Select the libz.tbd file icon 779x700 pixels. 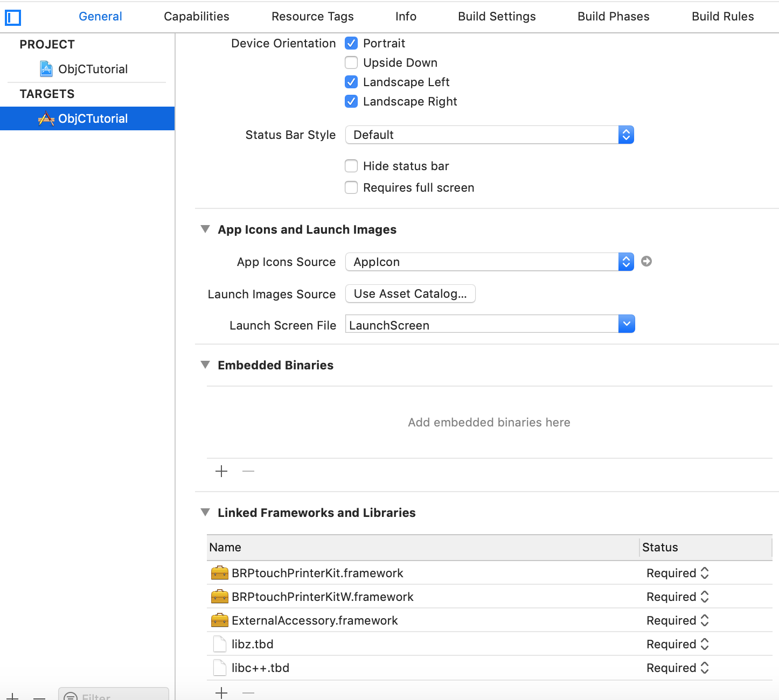click(x=219, y=644)
